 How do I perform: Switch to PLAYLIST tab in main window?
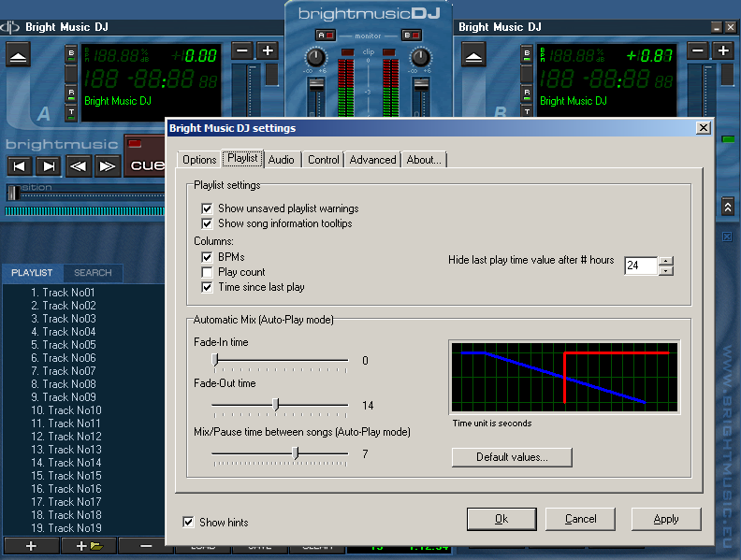click(32, 272)
